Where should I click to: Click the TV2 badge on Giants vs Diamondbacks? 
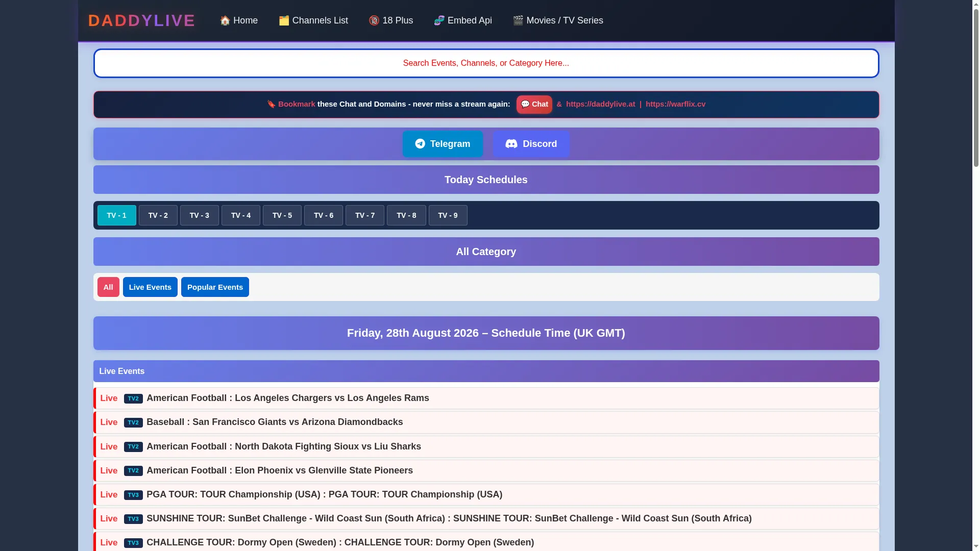[x=133, y=422]
